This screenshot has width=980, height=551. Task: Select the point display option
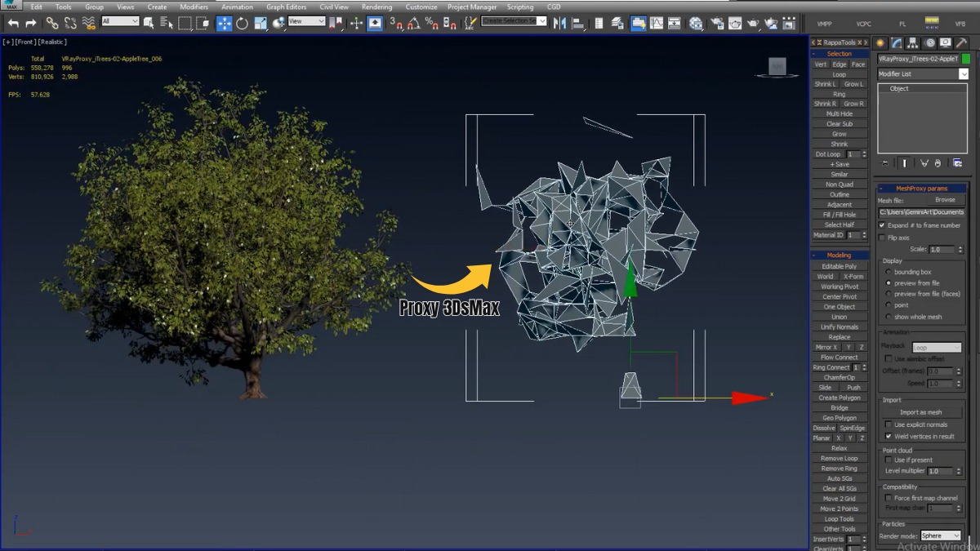click(889, 305)
